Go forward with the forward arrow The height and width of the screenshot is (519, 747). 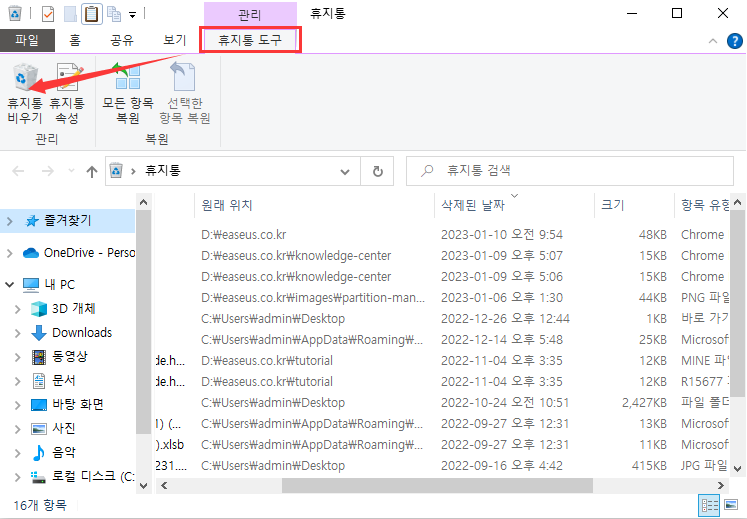[48, 171]
